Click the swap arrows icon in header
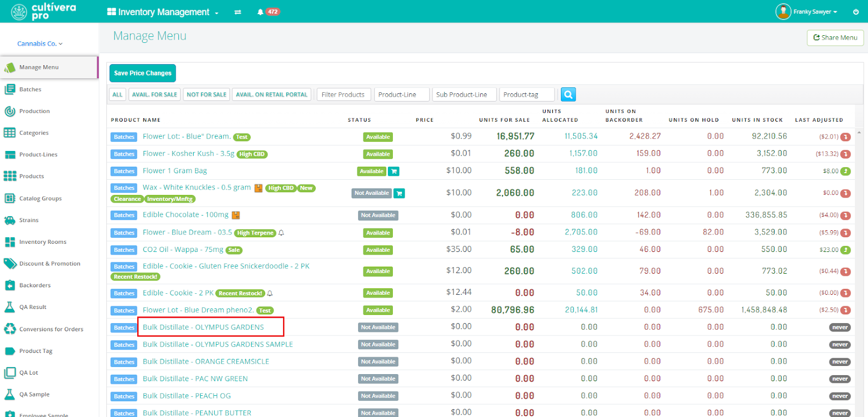868x417 pixels. [x=238, y=12]
